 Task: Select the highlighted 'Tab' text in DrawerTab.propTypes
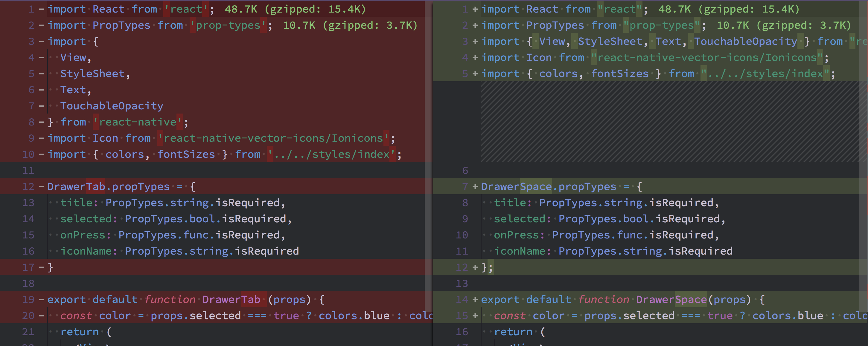(x=96, y=186)
